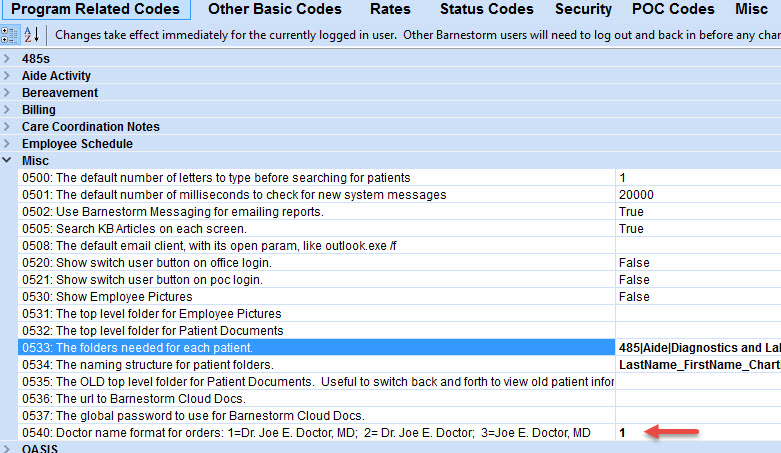Image resolution: width=781 pixels, height=453 pixels.
Task: Select setting 0536 url to Cloud Docs
Action: tap(316, 398)
